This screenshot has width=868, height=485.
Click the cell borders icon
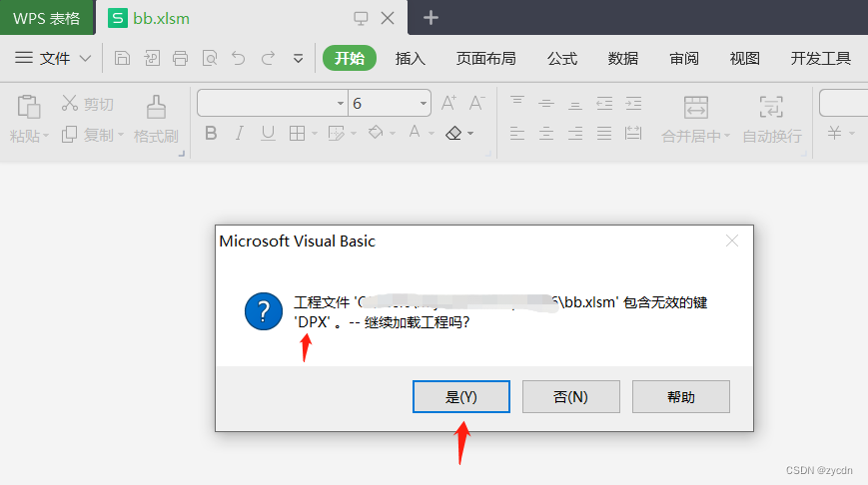[x=298, y=134]
